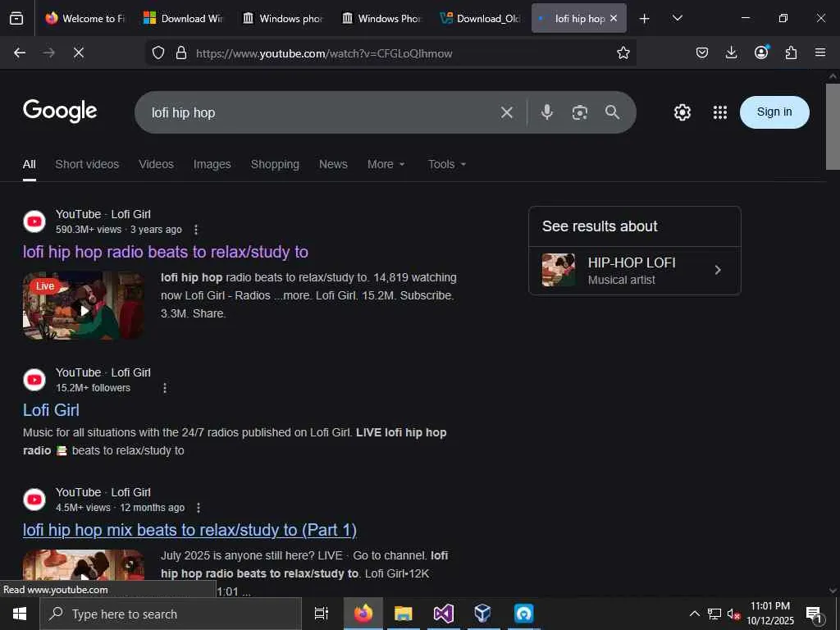List all tabs dropdown arrow
This screenshot has height=630, width=840.
tap(677, 18)
